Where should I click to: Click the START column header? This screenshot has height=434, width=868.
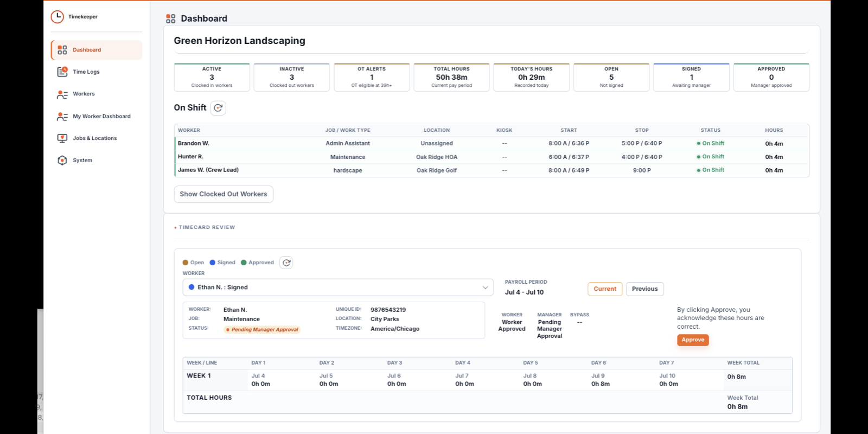coord(569,131)
